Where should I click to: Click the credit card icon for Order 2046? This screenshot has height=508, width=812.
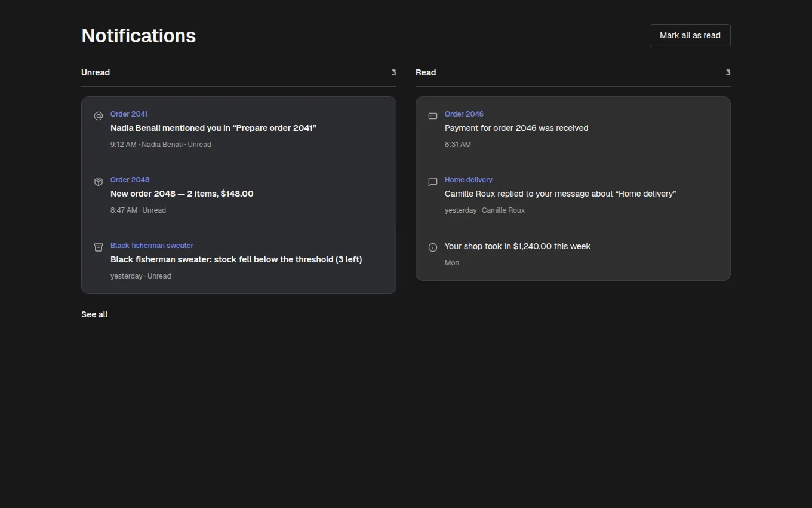(x=433, y=116)
